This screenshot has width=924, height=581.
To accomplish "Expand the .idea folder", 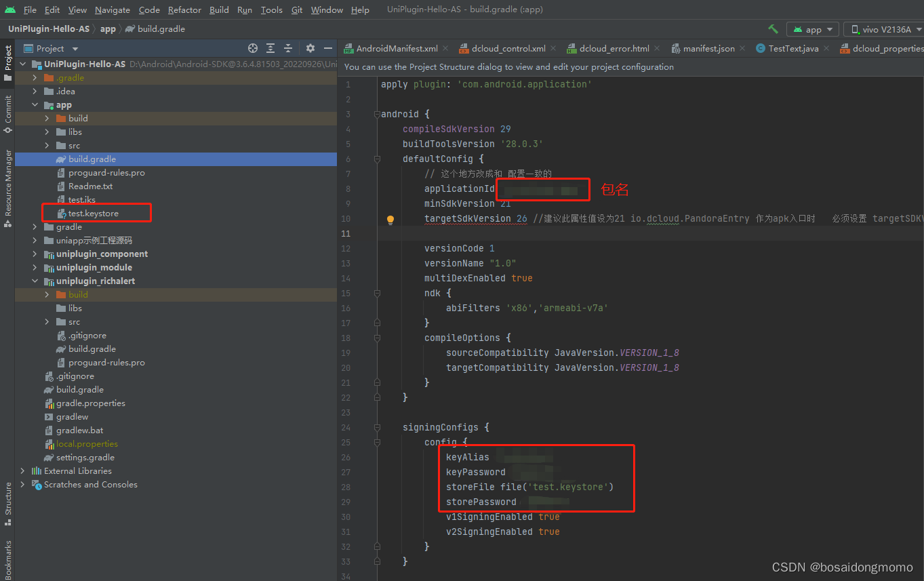I will coord(35,92).
